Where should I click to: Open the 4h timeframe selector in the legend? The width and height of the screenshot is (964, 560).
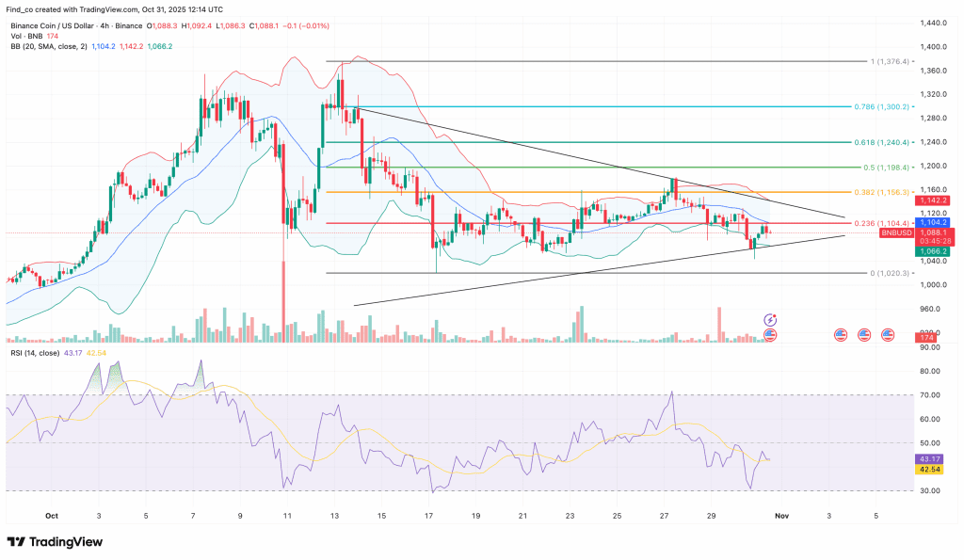click(106, 27)
